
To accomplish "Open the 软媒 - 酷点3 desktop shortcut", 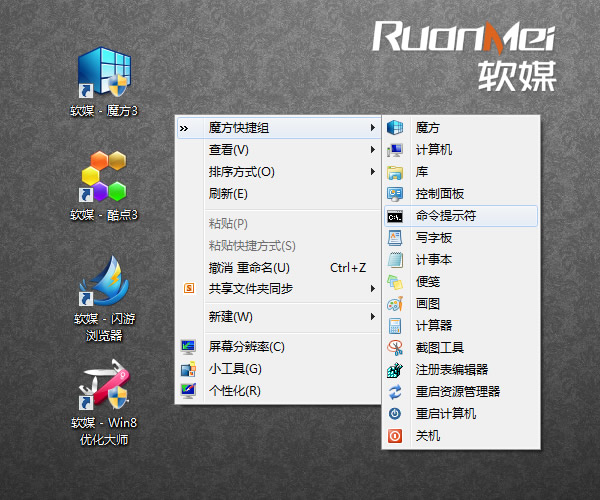I will pyautogui.click(x=104, y=186).
